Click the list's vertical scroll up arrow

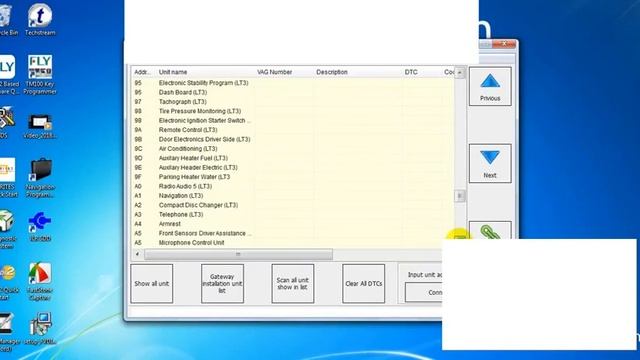tap(460, 73)
